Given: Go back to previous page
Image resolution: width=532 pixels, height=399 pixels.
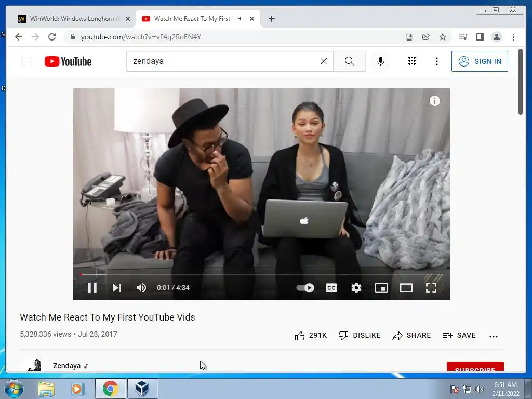Looking at the screenshot, I should pyautogui.click(x=19, y=37).
